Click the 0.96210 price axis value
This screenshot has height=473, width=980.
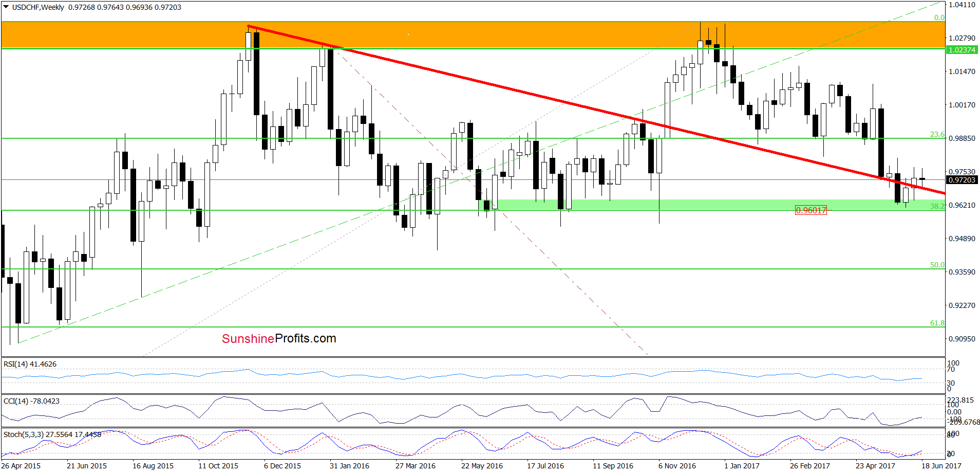pyautogui.click(x=962, y=205)
